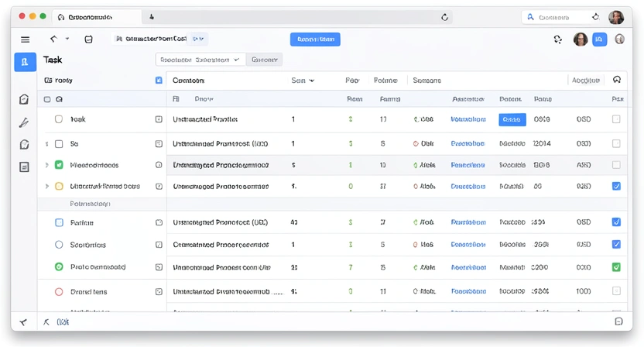Click the Ccmotom column header
The height and width of the screenshot is (347, 644).
[189, 81]
